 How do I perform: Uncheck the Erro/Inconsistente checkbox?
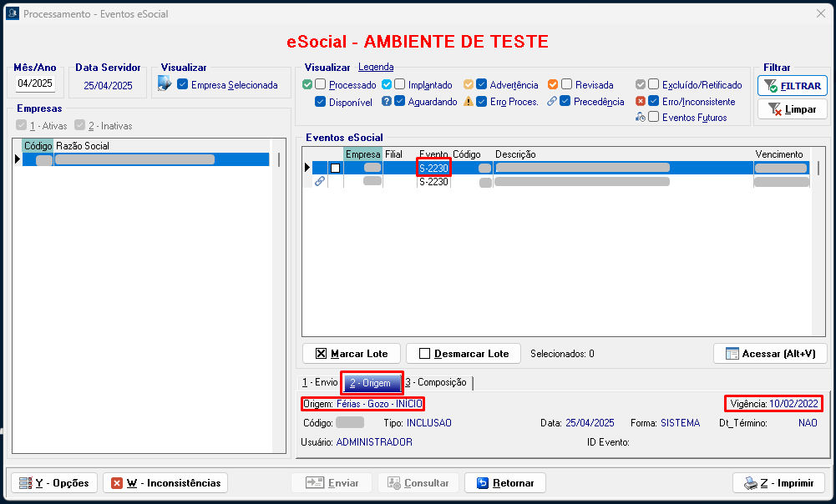click(x=654, y=101)
